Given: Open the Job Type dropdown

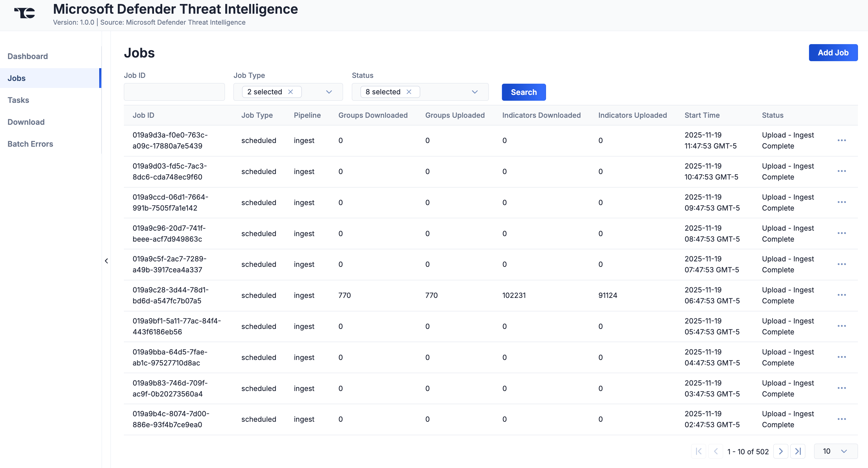Looking at the screenshot, I should 328,92.
